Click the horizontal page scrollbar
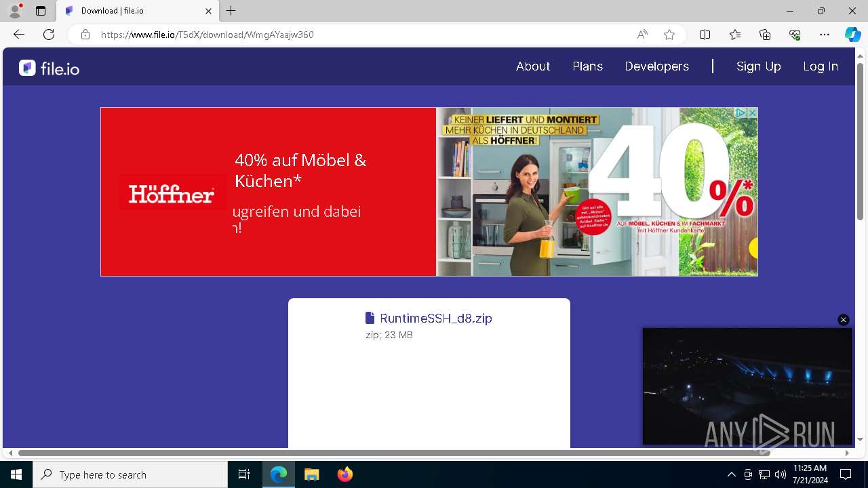Image resolution: width=868 pixels, height=488 pixels. [x=394, y=453]
